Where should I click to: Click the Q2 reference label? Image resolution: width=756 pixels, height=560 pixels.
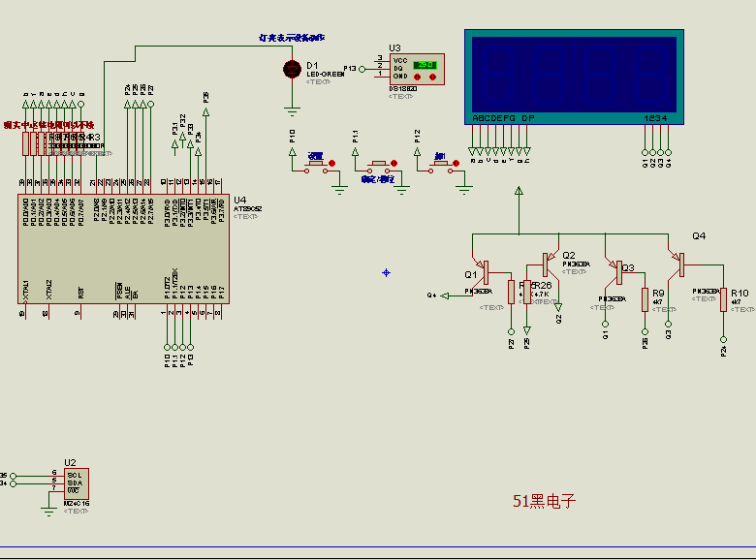pyautogui.click(x=569, y=255)
